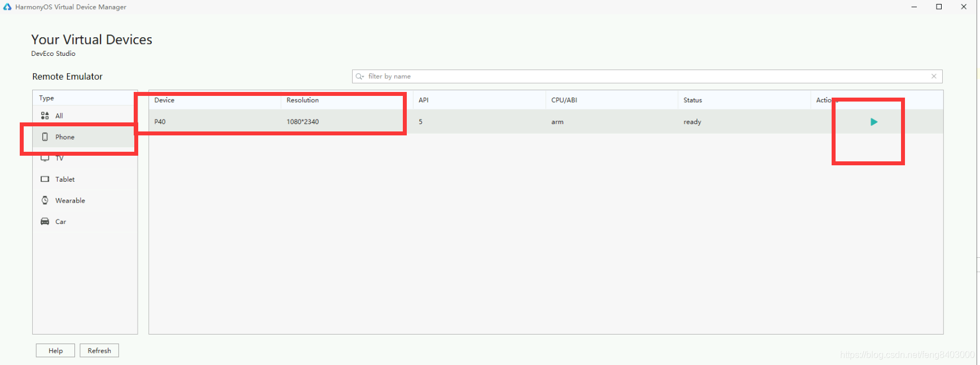This screenshot has height=365, width=980.
Task: Open the Help button
Action: pos(55,350)
